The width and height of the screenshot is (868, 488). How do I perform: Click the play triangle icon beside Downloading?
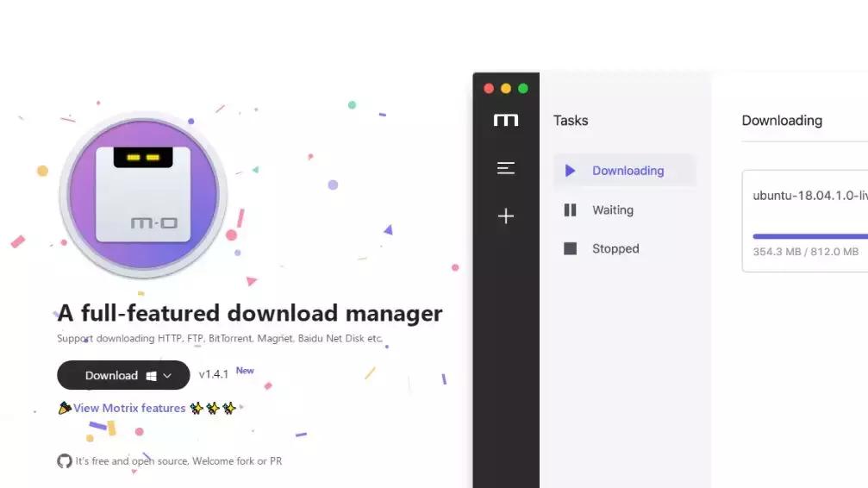pos(570,171)
